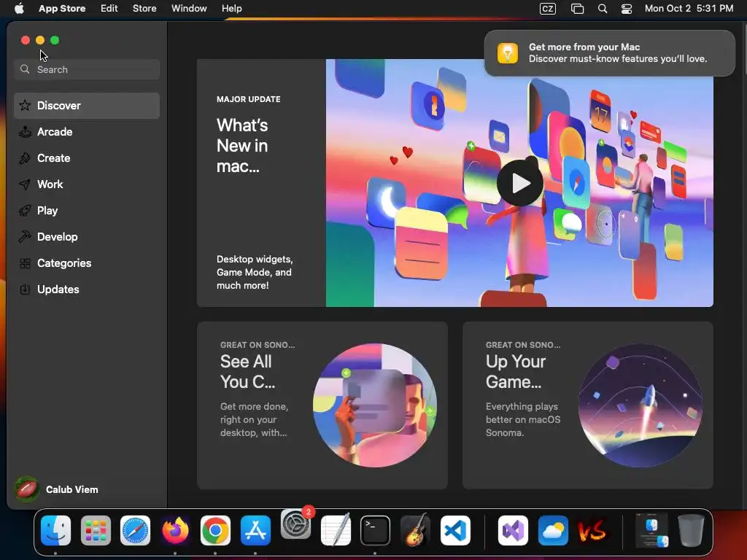Launch Firefox from the Dock

coord(175,531)
